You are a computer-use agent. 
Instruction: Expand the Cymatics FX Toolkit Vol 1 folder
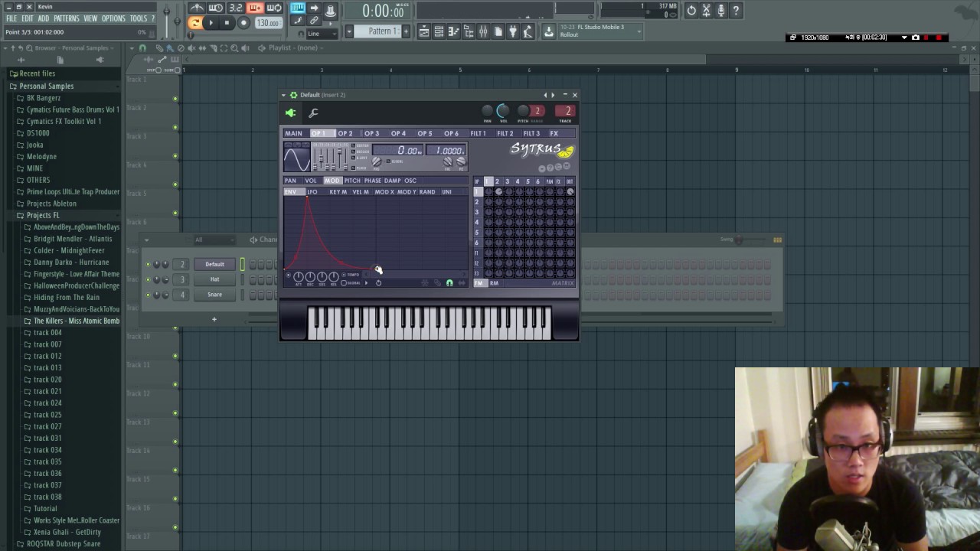[x=64, y=121]
